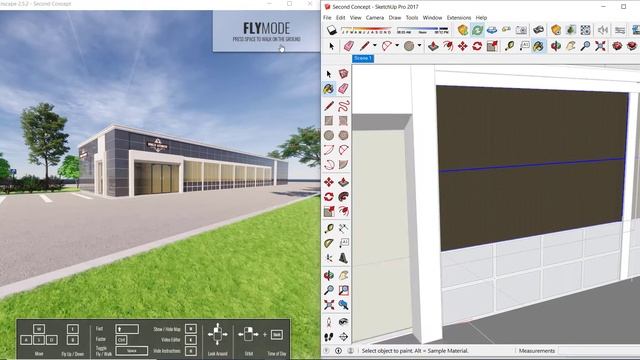The width and height of the screenshot is (640, 360).
Task: Expand the Arc tool dropdown arrow
Action: (397, 46)
